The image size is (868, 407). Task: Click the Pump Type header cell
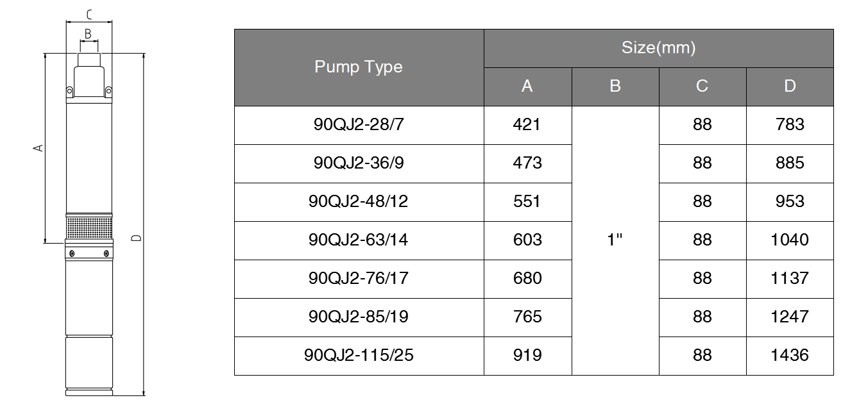pos(359,67)
